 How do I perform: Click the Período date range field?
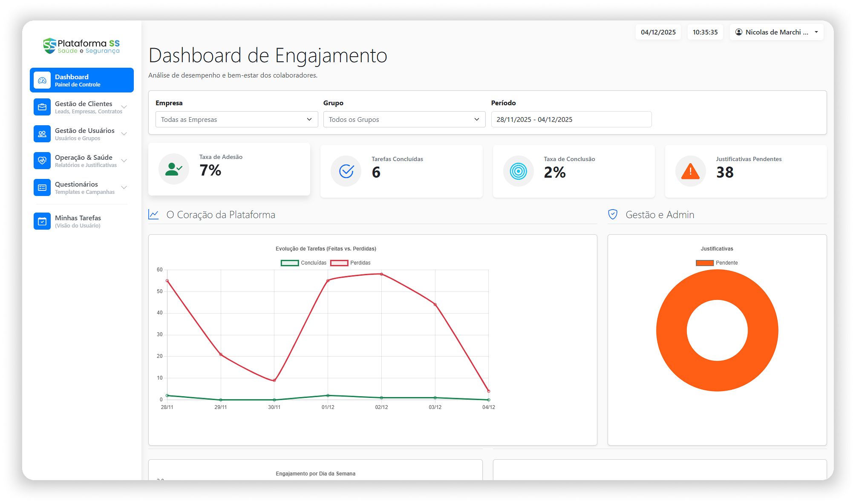click(x=571, y=119)
